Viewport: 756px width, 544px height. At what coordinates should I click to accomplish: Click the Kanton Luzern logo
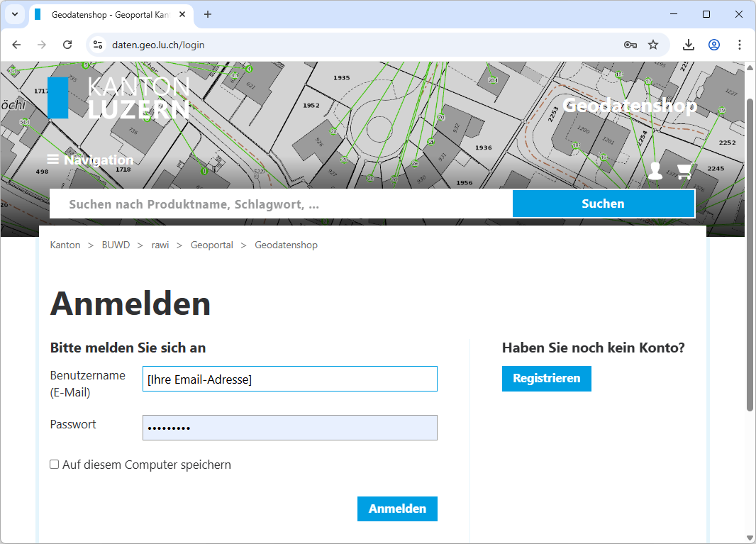tap(118, 98)
